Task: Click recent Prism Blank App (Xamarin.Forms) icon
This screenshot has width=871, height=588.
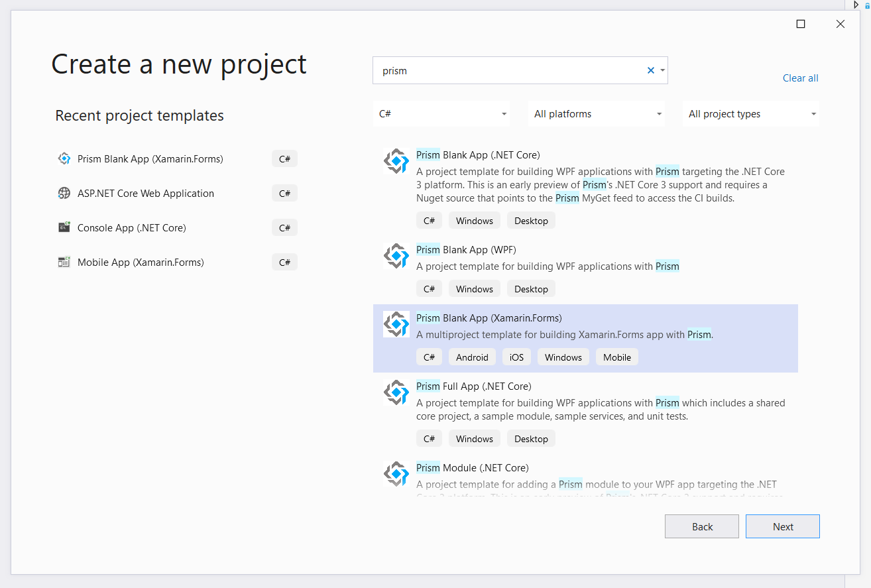Action: [x=64, y=158]
